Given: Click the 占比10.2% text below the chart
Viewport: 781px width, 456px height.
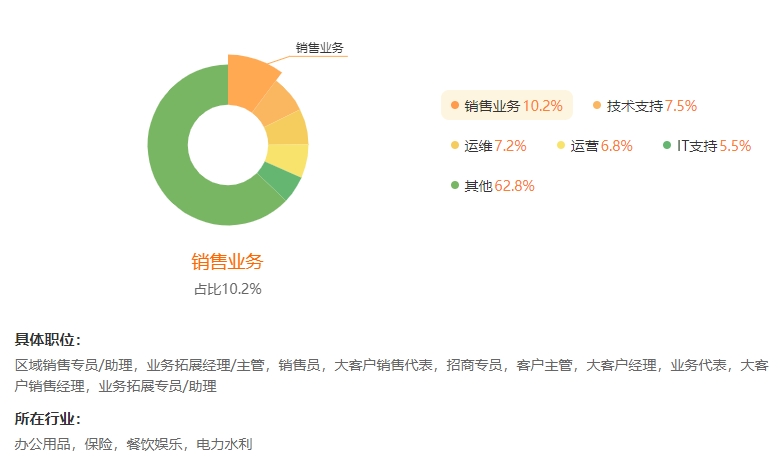Looking at the screenshot, I should coord(228,289).
